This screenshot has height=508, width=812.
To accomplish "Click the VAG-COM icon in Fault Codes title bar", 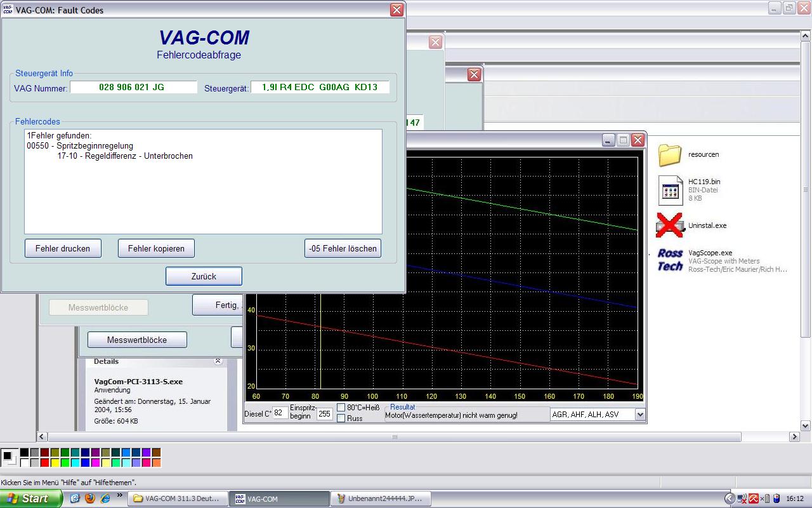I will pyautogui.click(x=8, y=10).
